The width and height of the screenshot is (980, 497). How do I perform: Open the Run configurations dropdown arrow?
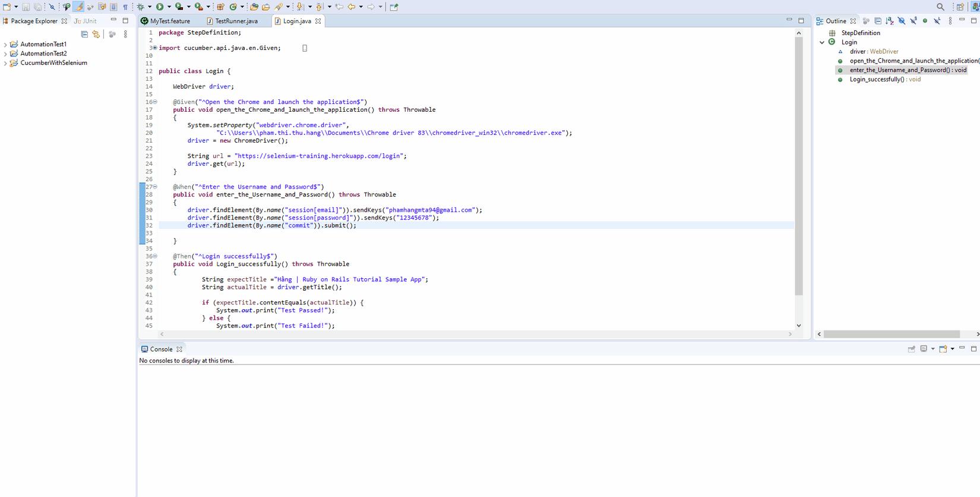[x=169, y=7]
